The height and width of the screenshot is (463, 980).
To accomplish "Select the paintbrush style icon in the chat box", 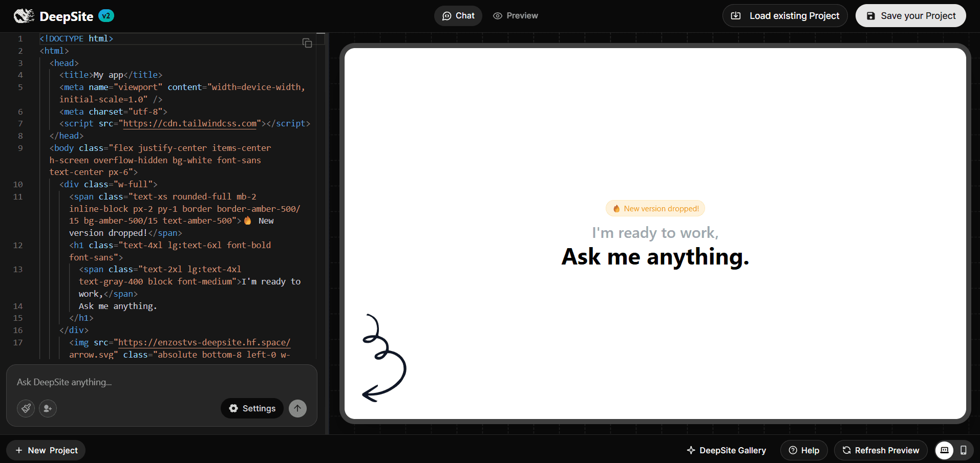I will tap(26, 408).
